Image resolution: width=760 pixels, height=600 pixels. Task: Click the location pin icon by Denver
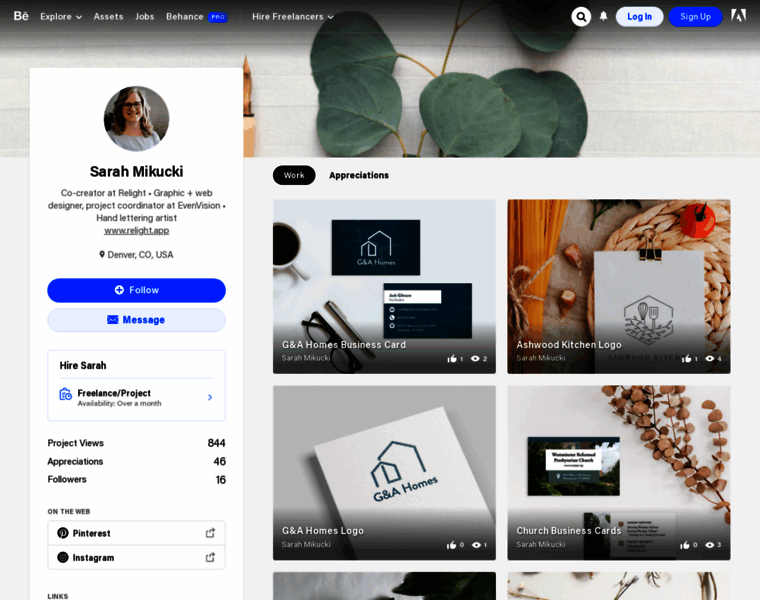point(102,254)
